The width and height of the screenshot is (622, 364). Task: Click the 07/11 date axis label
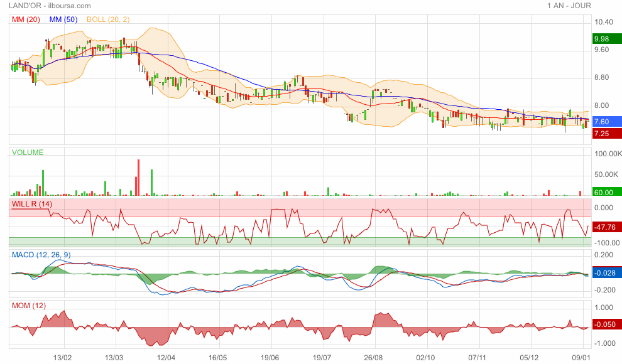point(477,358)
